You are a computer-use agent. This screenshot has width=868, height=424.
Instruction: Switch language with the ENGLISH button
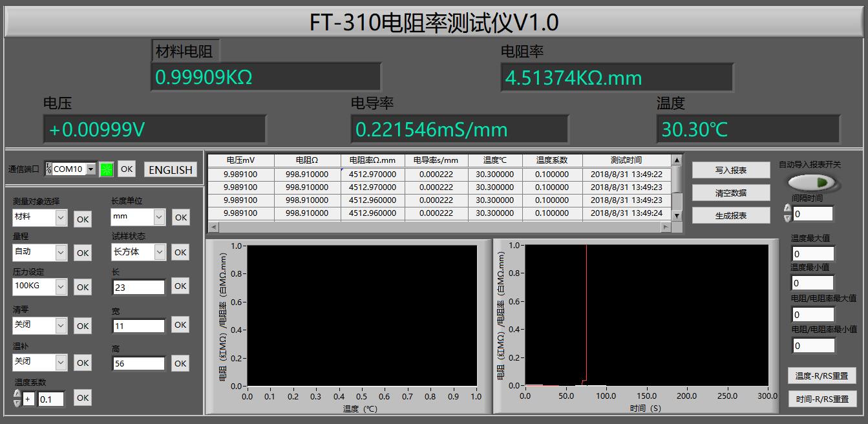click(x=170, y=169)
